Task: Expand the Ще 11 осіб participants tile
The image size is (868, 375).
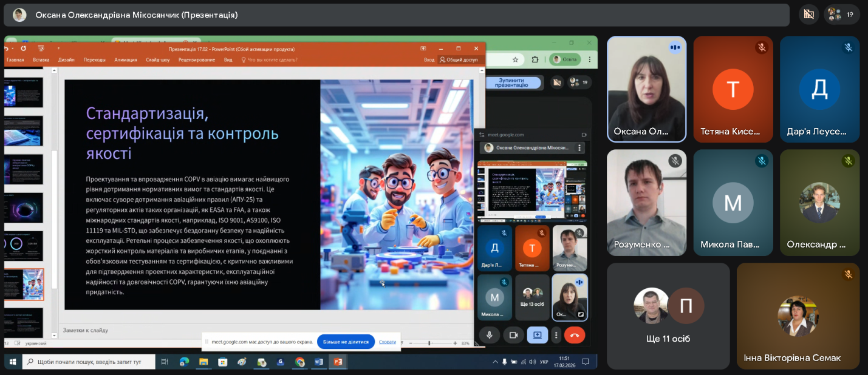Action: coord(668,316)
